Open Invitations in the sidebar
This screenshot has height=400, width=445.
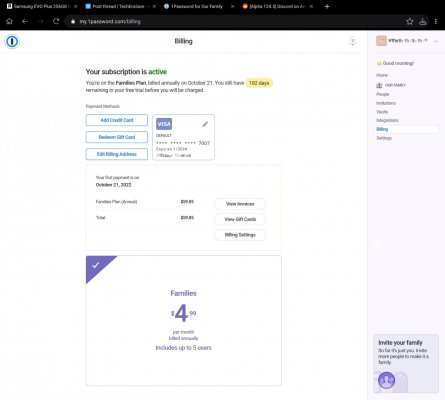(x=386, y=103)
